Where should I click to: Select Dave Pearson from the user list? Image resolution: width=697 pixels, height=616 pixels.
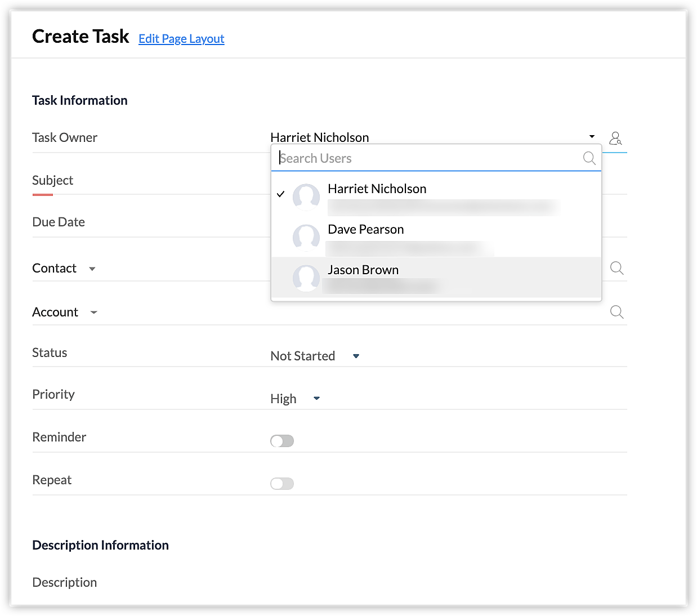(x=366, y=230)
